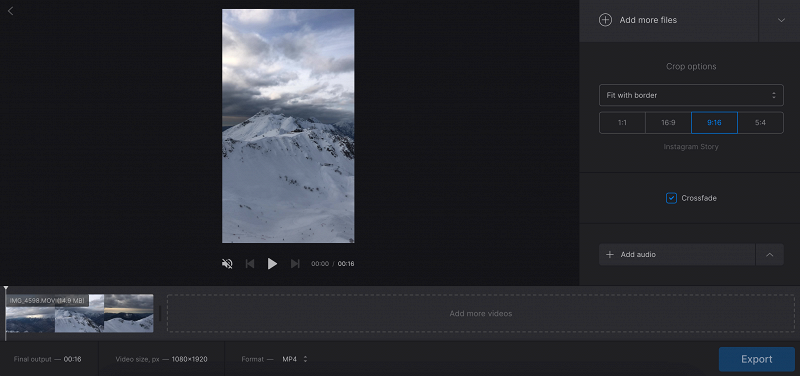Click the clip's right edge handle
This screenshot has height=376, width=800.
160,313
